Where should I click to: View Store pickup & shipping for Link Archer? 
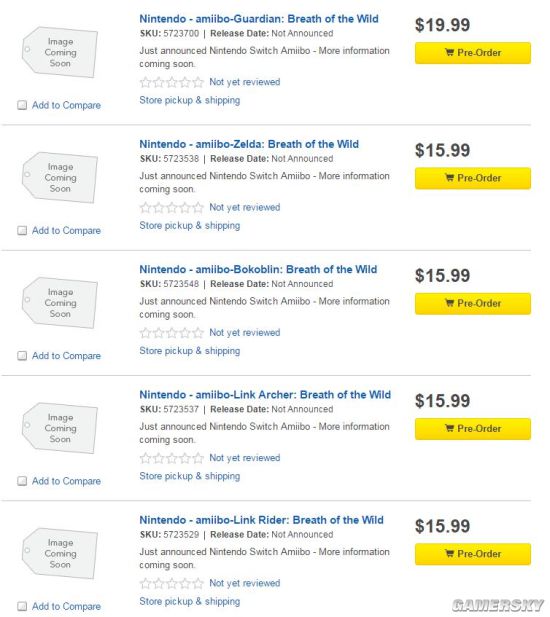(190, 477)
